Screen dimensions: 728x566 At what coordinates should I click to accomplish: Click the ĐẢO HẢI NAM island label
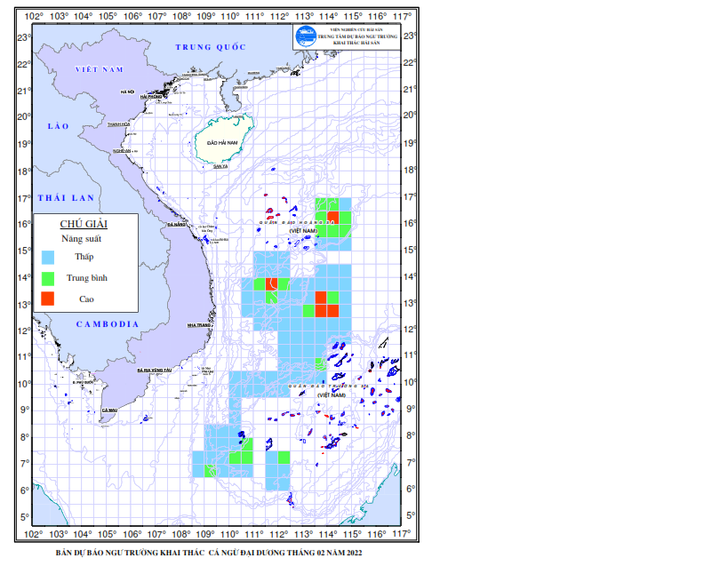point(222,143)
